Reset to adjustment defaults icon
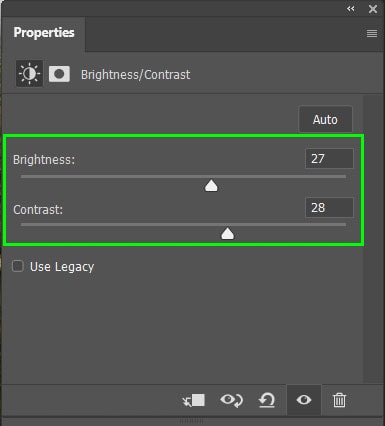Screen dimensions: 385x426 (267, 400)
